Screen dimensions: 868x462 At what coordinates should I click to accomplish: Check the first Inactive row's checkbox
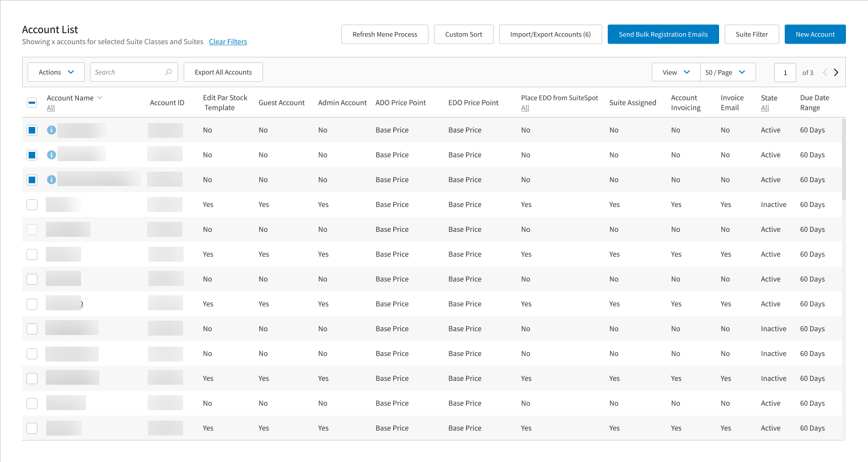(32, 205)
